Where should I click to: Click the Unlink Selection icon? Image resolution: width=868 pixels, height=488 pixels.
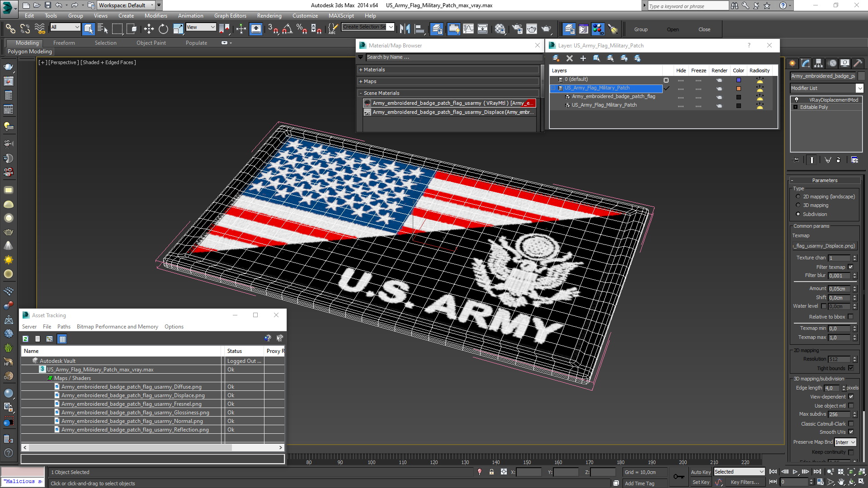pyautogui.click(x=25, y=29)
